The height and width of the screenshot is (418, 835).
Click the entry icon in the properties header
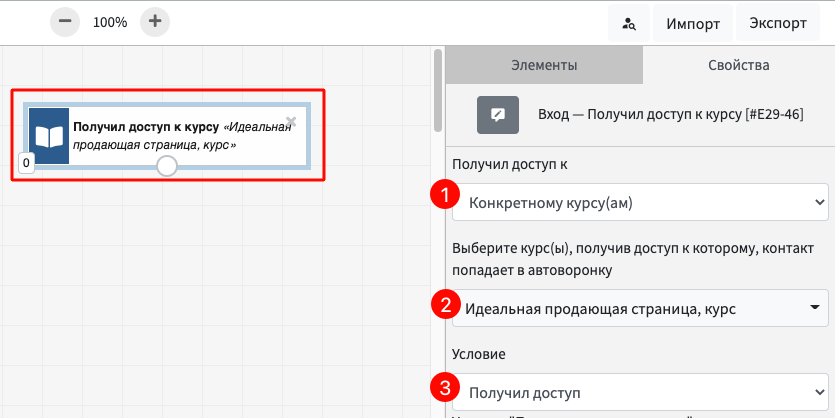pos(497,114)
